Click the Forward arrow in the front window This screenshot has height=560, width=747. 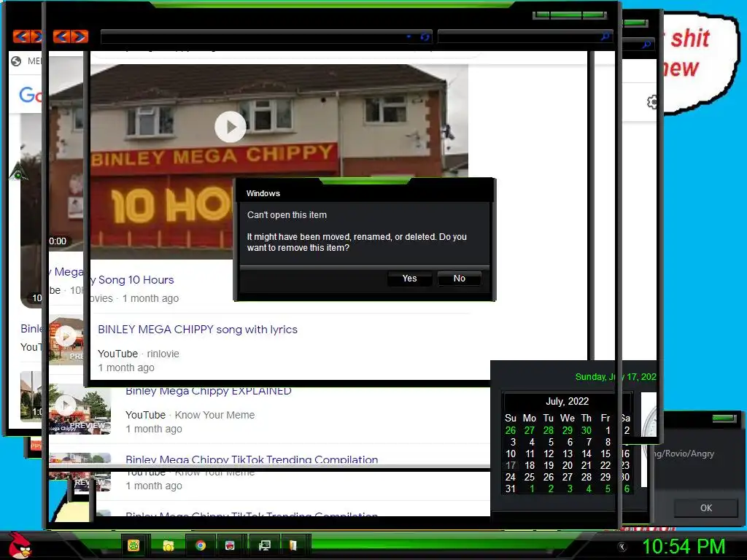pos(80,36)
